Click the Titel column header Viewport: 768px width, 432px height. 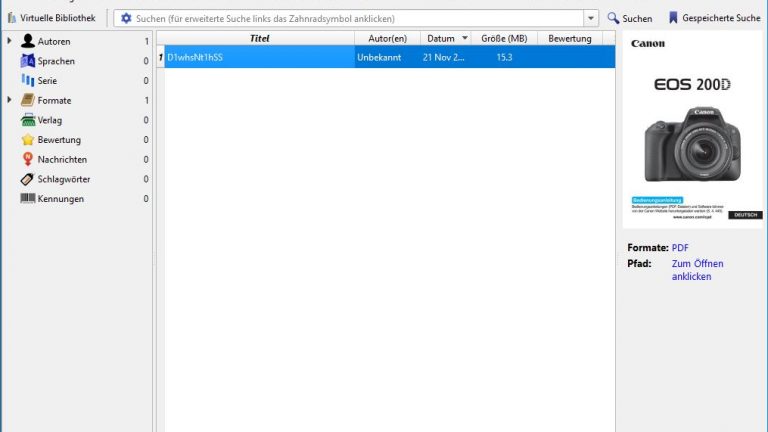[259, 38]
